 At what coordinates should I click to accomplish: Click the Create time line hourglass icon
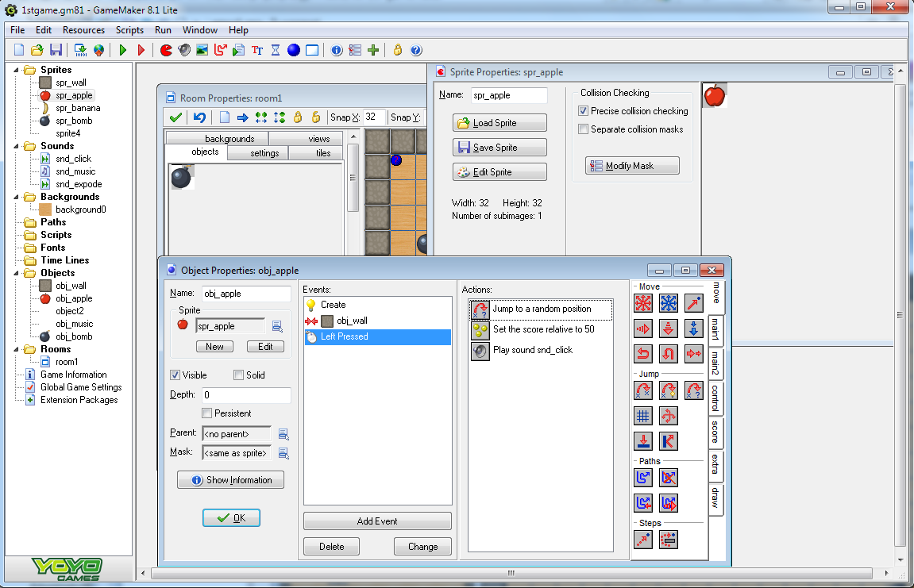point(276,50)
